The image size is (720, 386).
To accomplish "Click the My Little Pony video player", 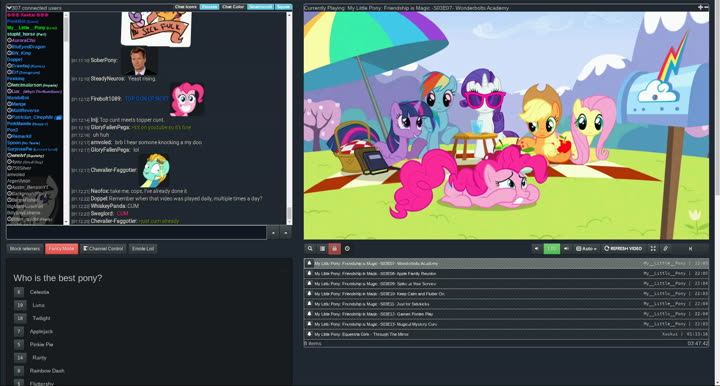I will pos(506,125).
